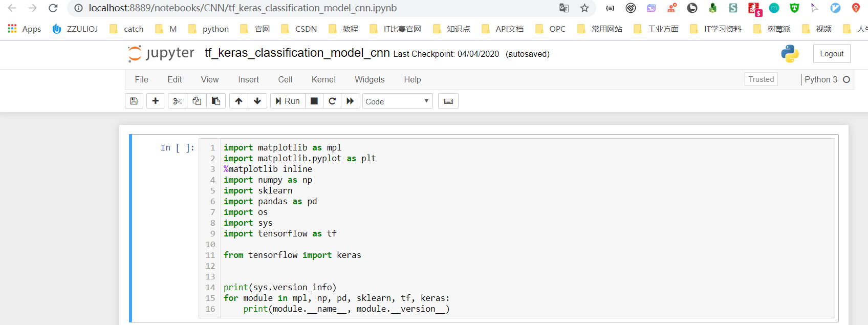Restart kernel and run all fast-forward icon

350,101
